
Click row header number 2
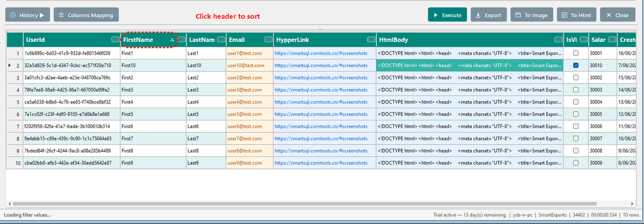point(14,65)
